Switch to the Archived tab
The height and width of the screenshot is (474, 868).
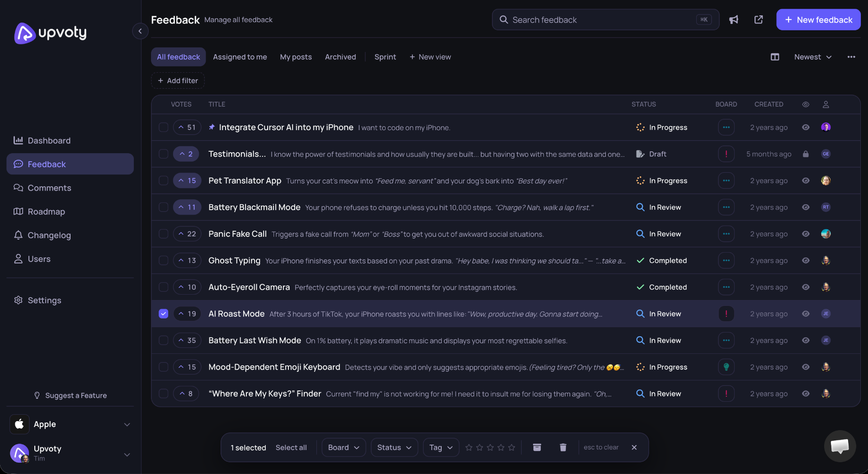point(340,57)
